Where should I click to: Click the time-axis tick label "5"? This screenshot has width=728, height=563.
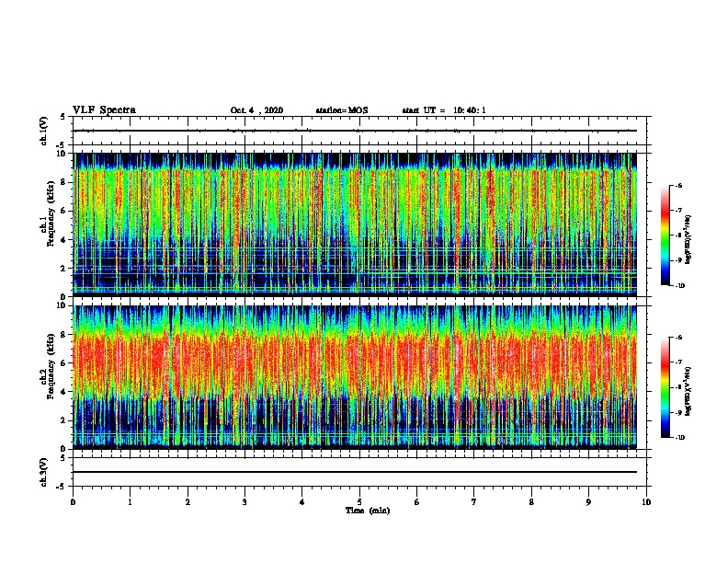tap(359, 502)
